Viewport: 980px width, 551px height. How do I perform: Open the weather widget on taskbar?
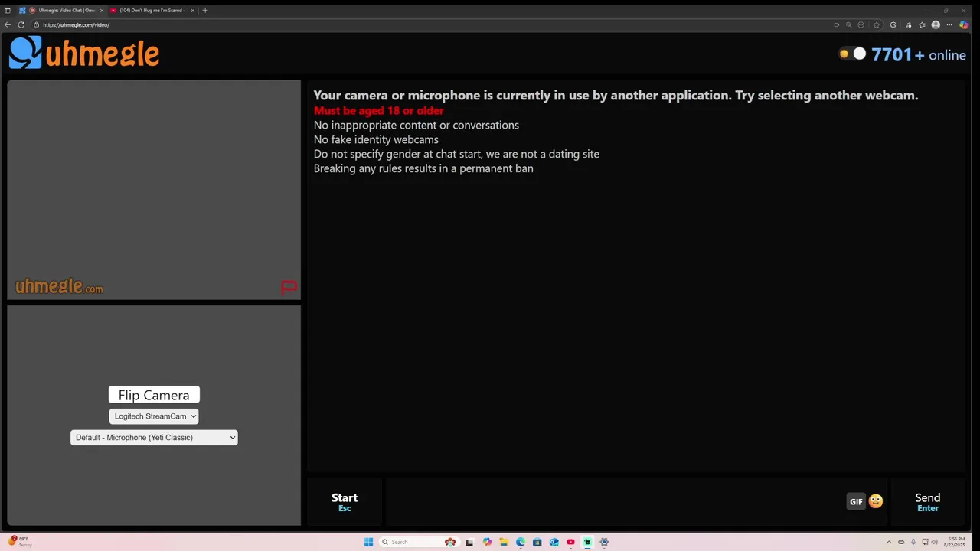point(21,542)
